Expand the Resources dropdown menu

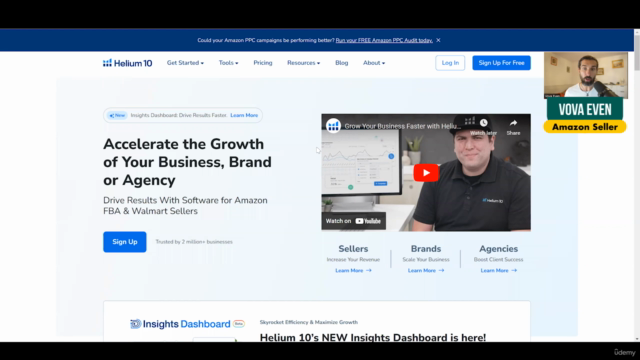(x=304, y=63)
